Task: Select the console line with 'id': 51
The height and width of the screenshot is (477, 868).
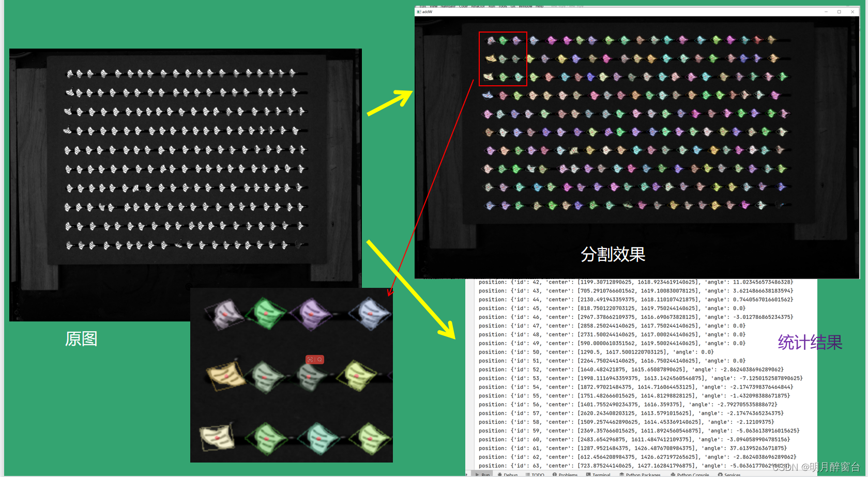Action: (x=612, y=361)
